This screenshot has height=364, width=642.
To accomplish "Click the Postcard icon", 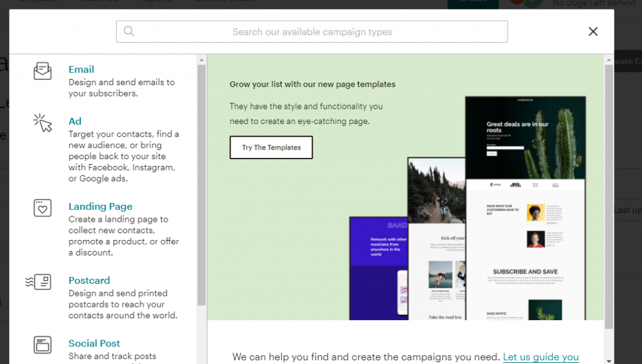I will pyautogui.click(x=38, y=282).
